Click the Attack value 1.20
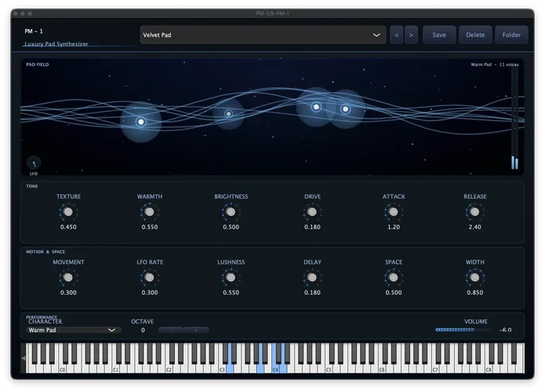The image size is (545, 392). click(394, 227)
